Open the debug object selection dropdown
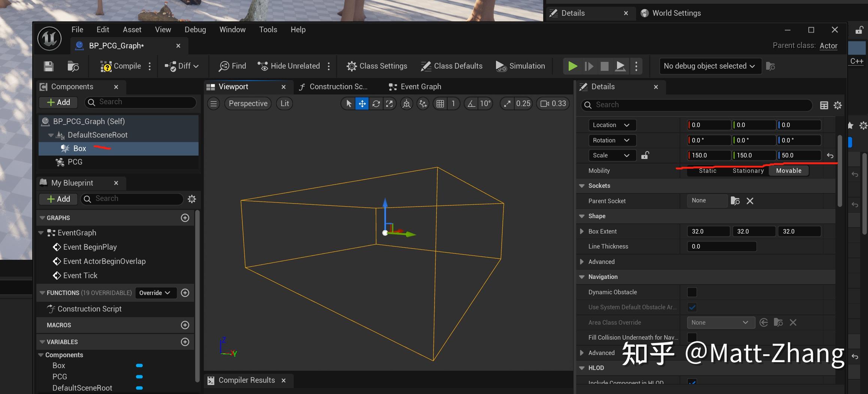This screenshot has height=394, width=868. (710, 66)
